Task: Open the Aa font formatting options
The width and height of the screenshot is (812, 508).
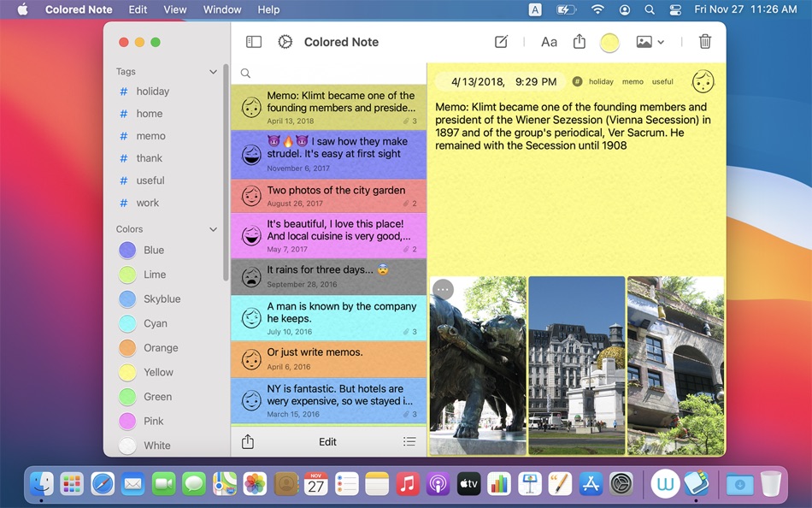Action: click(x=549, y=41)
